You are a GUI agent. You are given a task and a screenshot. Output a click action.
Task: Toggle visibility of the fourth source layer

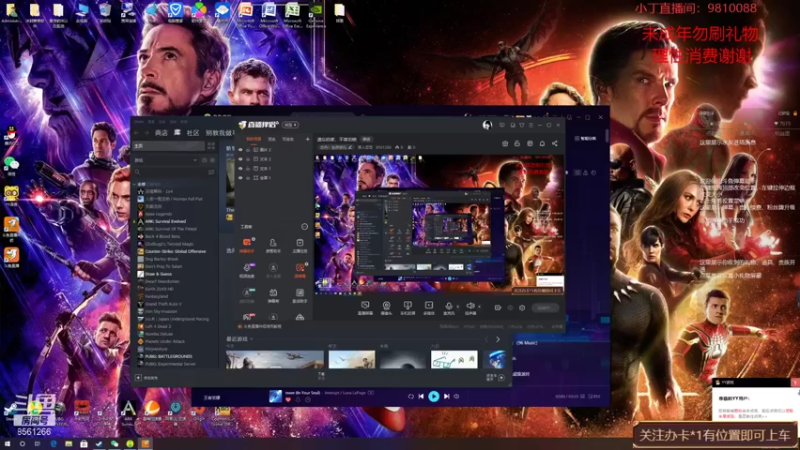241,178
